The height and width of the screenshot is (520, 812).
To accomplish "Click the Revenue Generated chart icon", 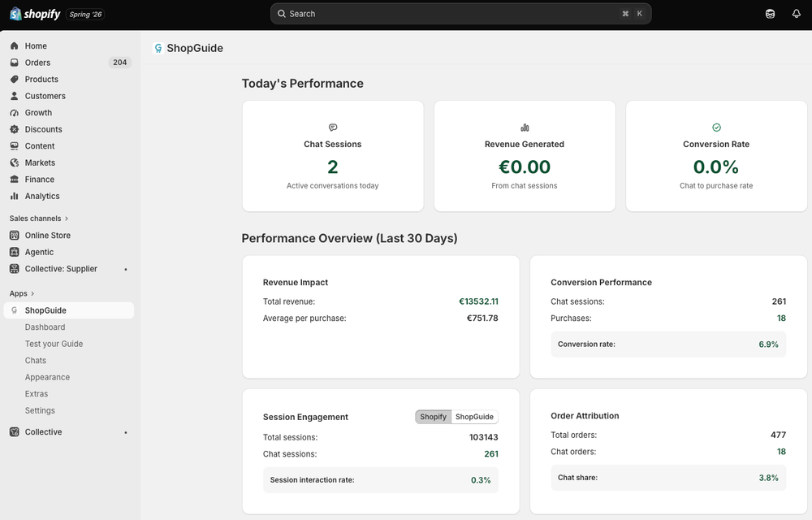I will pos(525,128).
